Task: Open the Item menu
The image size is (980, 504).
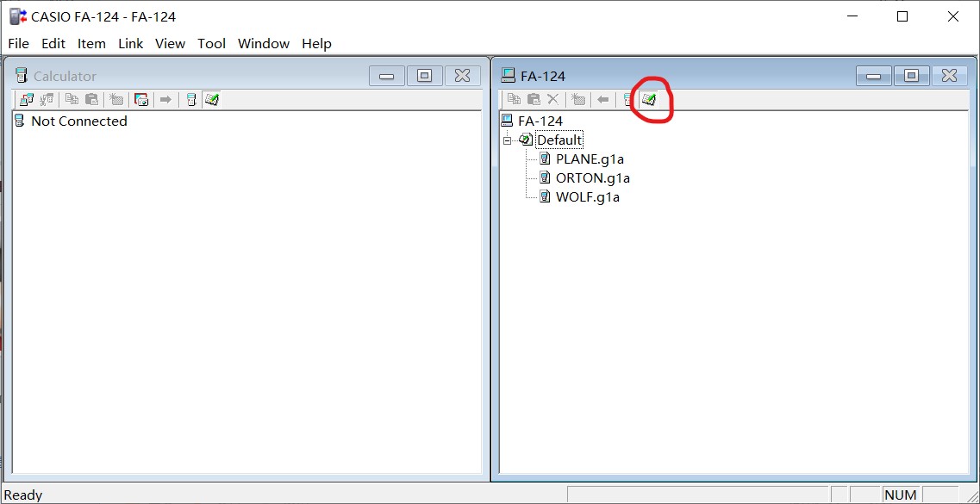Action: pyautogui.click(x=91, y=44)
